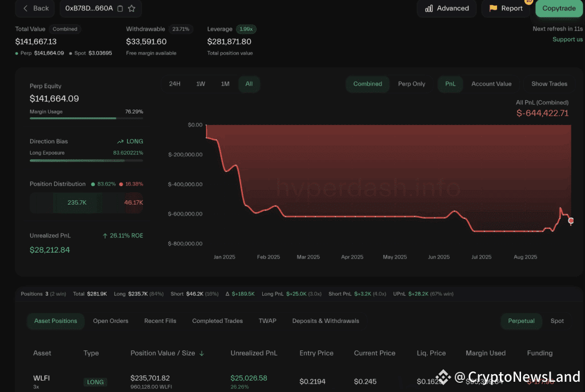Open the Completed Trades tab
The image size is (585, 392).
[218, 321]
